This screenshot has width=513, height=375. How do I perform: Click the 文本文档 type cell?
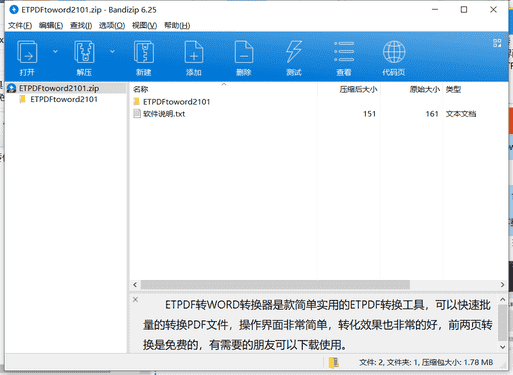(x=461, y=114)
